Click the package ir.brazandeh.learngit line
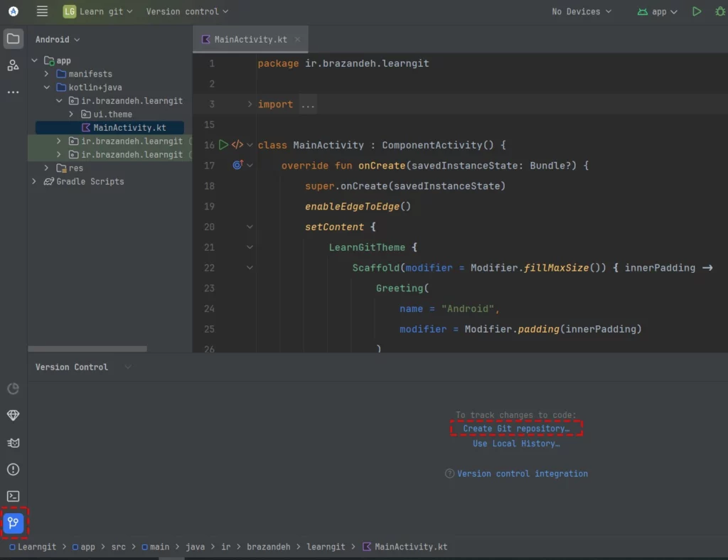 [x=343, y=63]
